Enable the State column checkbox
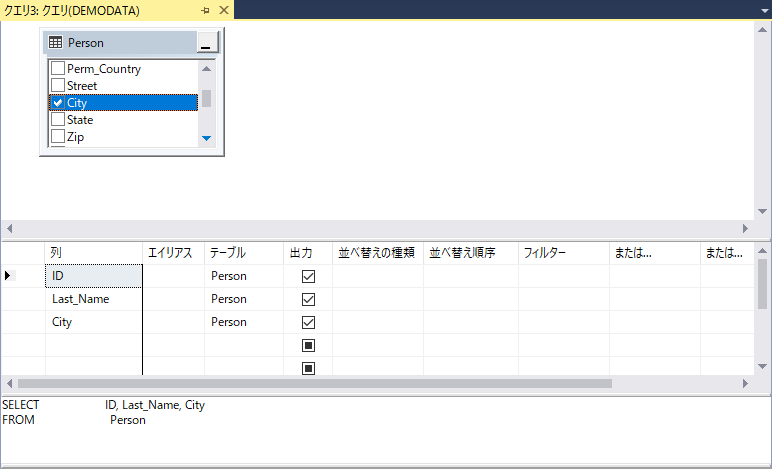Viewport: 772px width, 469px height. click(58, 120)
